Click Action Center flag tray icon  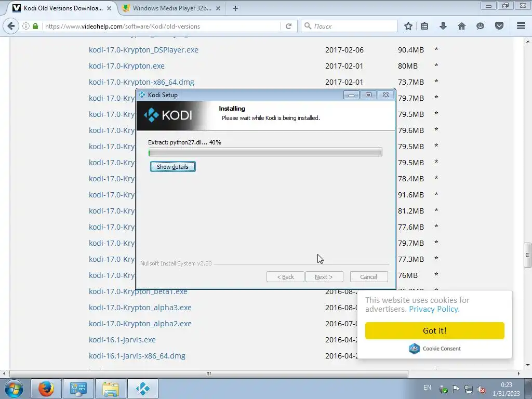[x=456, y=389]
